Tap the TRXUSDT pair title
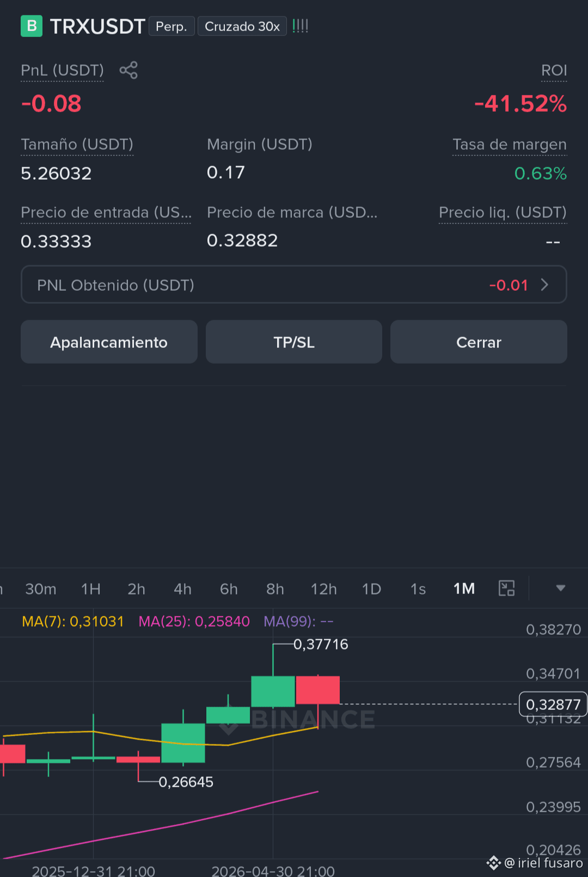This screenshot has height=877, width=588. pyautogui.click(x=97, y=26)
